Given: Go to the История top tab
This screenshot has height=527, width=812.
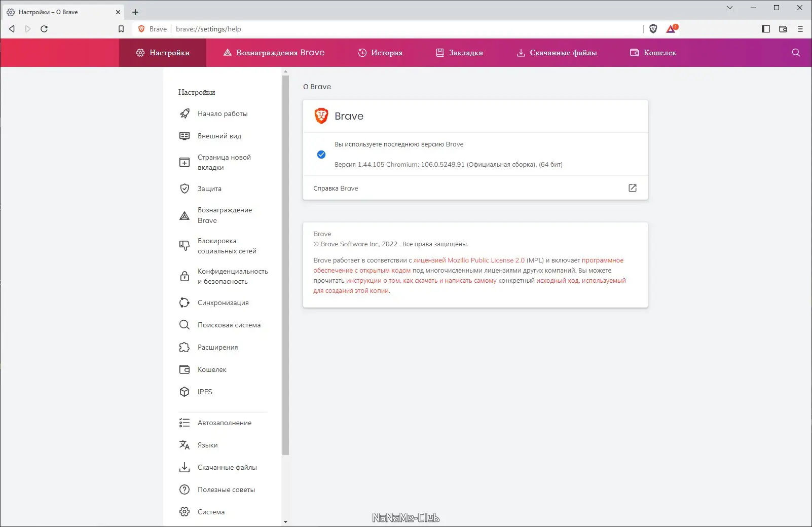Looking at the screenshot, I should point(380,53).
